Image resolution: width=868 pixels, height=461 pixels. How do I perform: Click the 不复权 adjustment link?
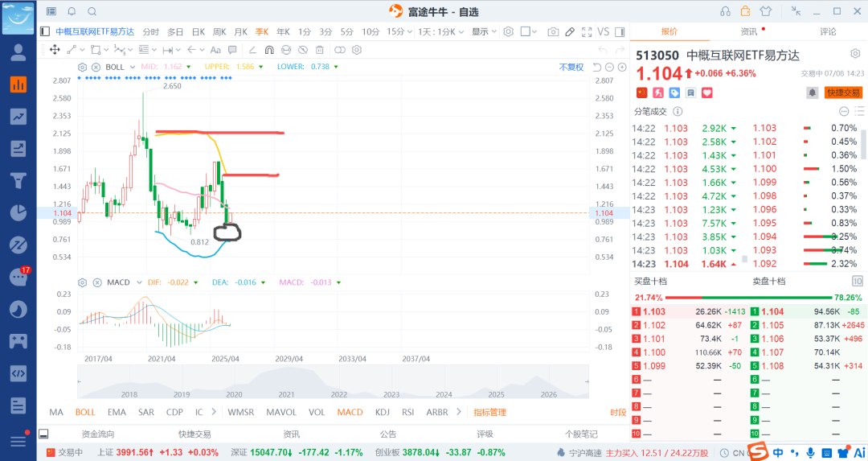click(x=571, y=67)
